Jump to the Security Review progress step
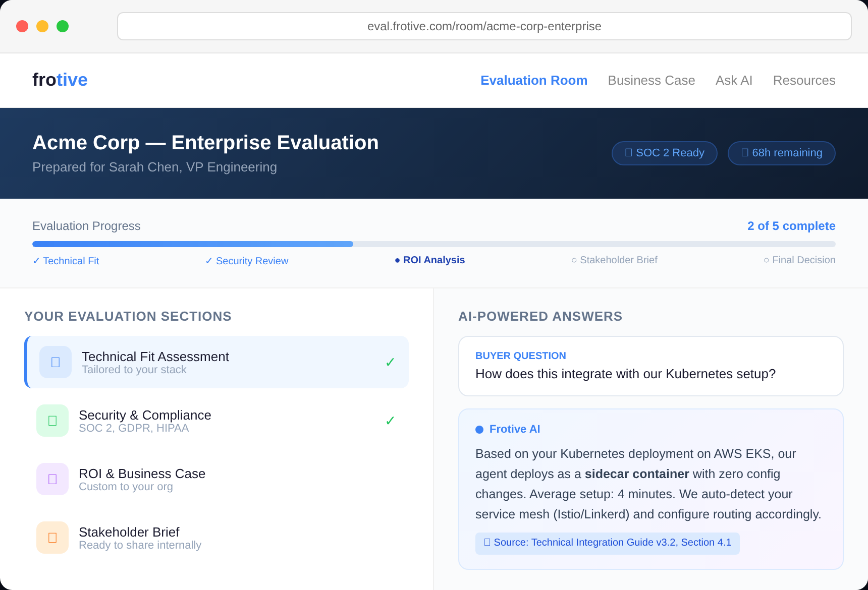The width and height of the screenshot is (868, 590). pos(247,261)
